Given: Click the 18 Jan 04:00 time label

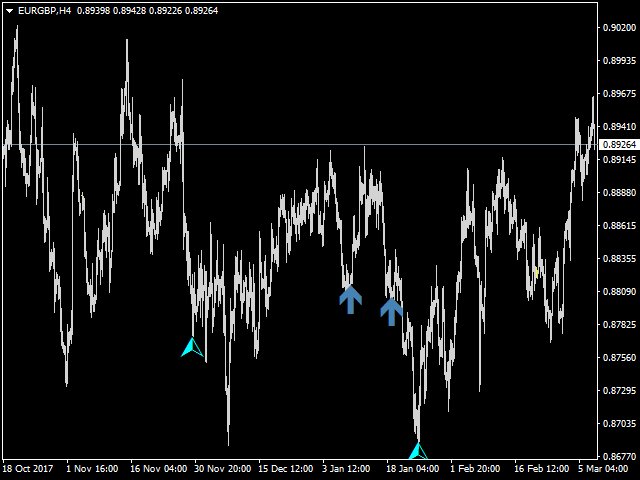Looking at the screenshot, I should (413, 469).
